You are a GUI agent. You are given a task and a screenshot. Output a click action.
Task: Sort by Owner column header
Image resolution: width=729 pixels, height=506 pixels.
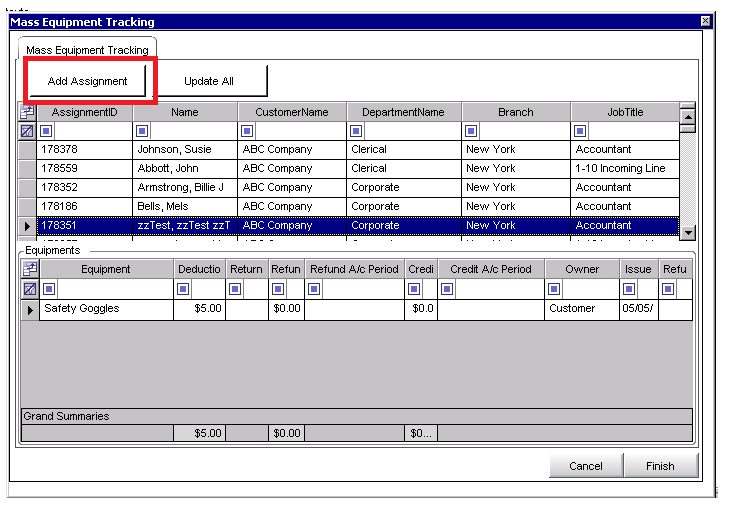coord(582,269)
